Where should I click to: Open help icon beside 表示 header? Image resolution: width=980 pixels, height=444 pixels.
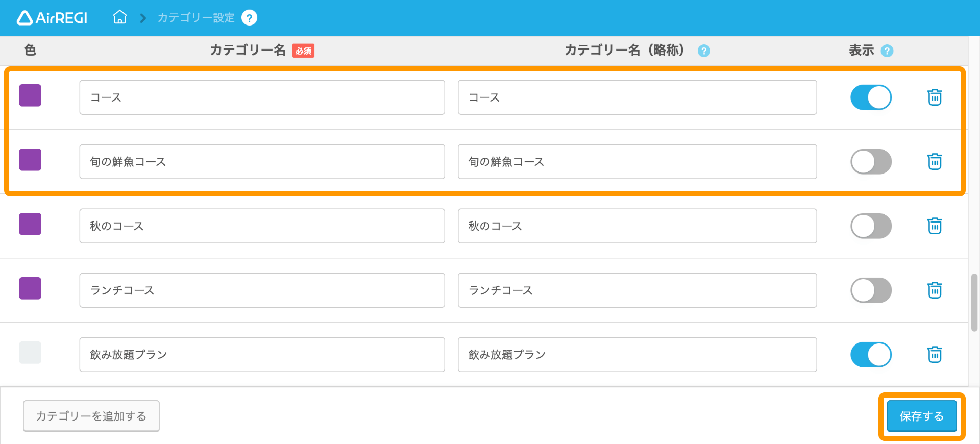click(887, 51)
